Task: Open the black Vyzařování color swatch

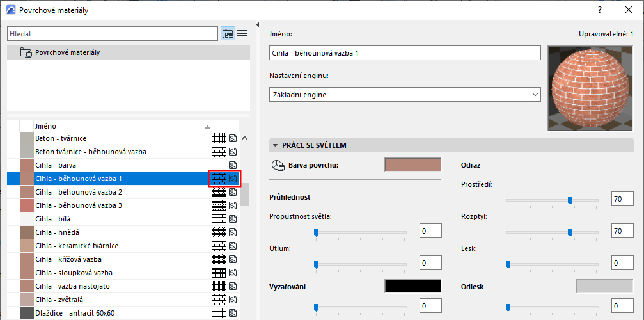Action: [x=412, y=286]
